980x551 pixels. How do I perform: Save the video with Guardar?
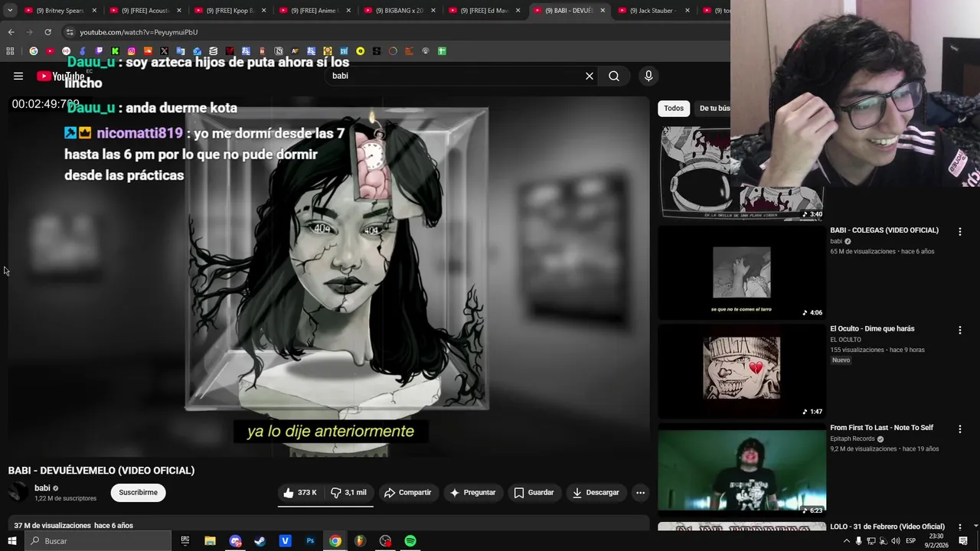point(534,493)
